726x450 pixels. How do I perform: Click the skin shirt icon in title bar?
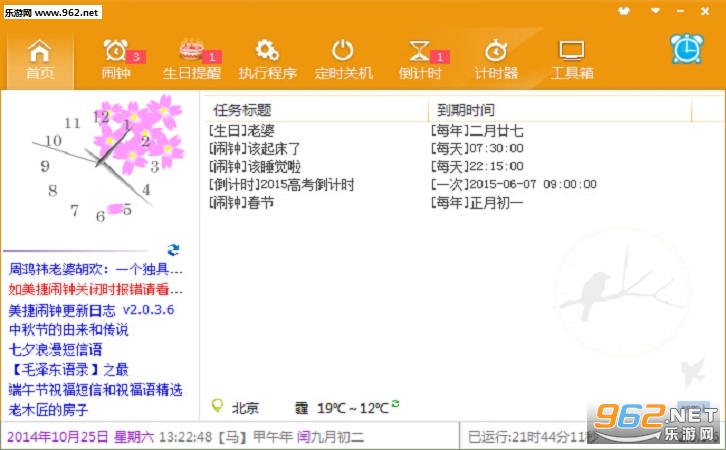(624, 11)
